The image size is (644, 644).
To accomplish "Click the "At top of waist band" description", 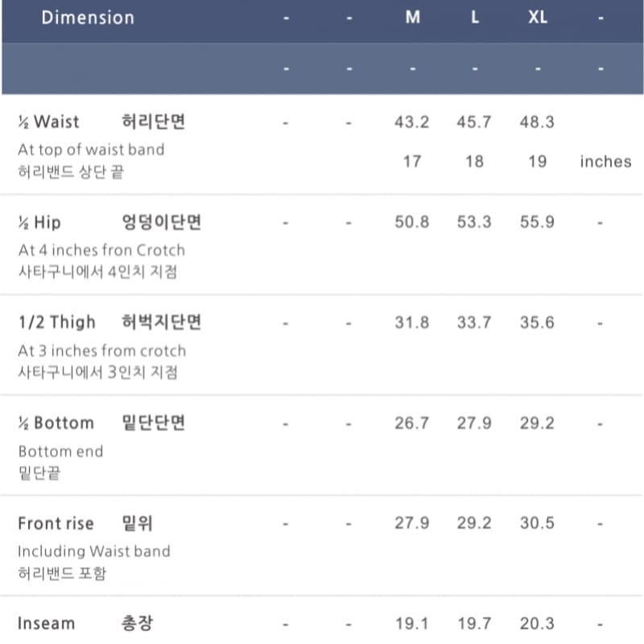I will [x=91, y=150].
